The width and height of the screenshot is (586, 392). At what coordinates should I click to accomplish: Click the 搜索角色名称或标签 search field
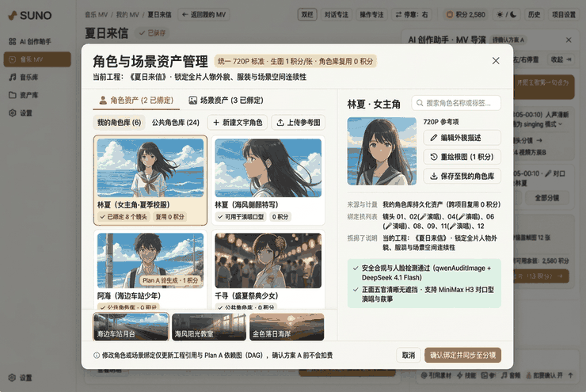coord(456,103)
